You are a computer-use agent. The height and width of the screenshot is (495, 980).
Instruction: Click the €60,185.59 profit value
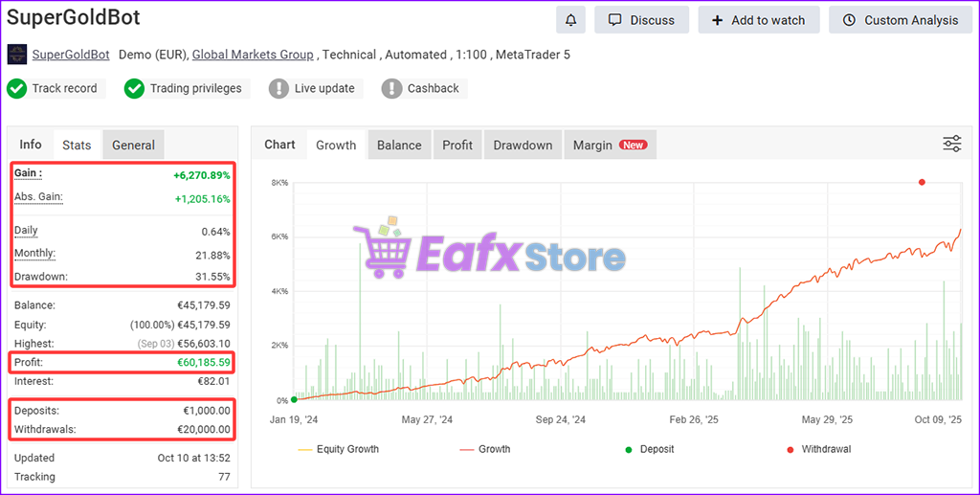[204, 362]
